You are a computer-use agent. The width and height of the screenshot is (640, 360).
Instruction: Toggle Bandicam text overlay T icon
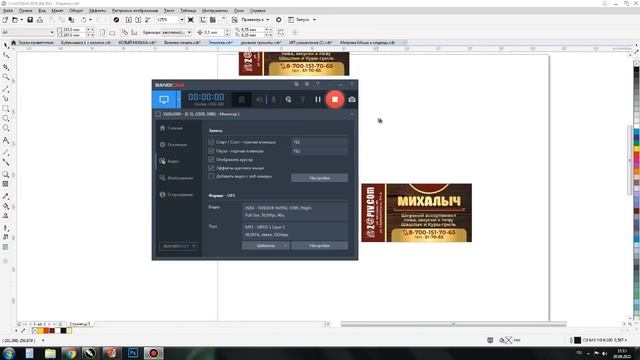pyautogui.click(x=302, y=100)
